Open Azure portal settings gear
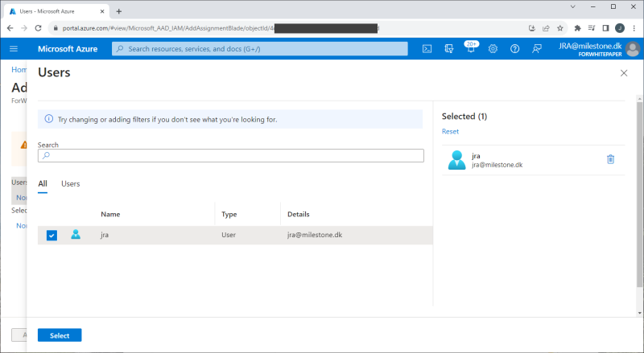This screenshot has height=353, width=644. point(493,49)
